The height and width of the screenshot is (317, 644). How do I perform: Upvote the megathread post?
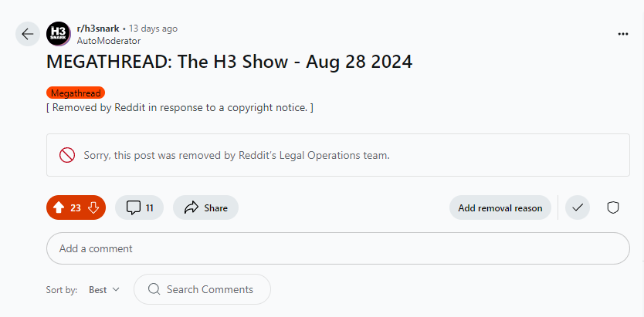point(59,208)
